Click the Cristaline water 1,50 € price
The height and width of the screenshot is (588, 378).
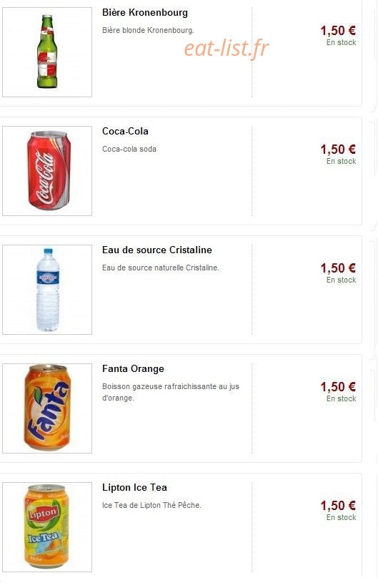coord(338,268)
